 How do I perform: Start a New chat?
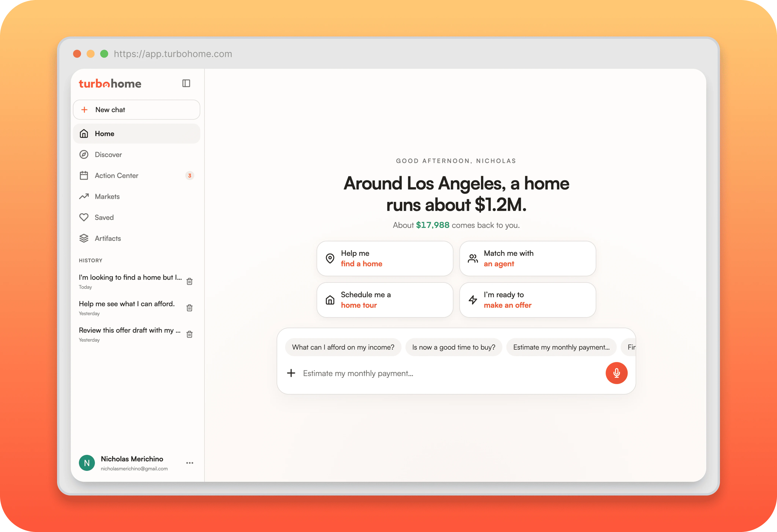[136, 110]
